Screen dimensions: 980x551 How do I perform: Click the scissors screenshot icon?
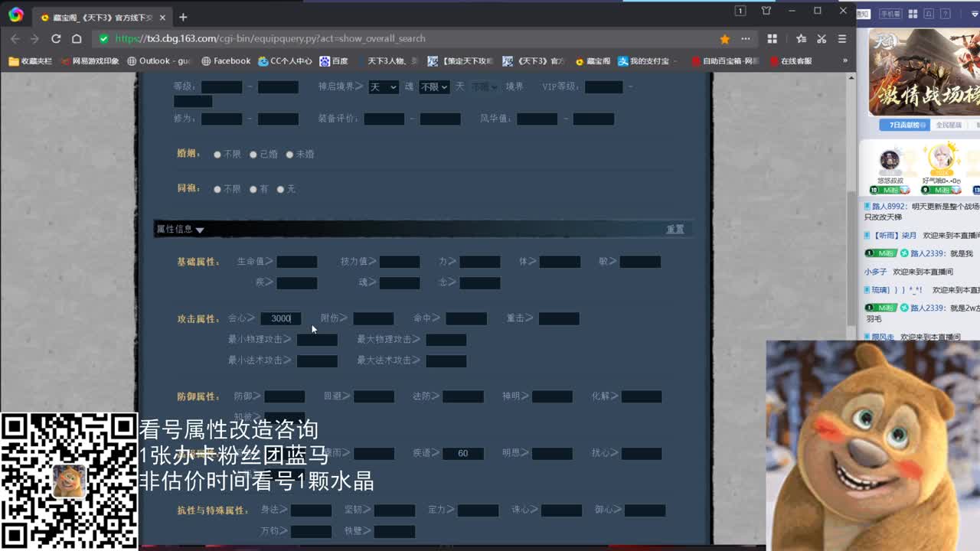point(822,38)
